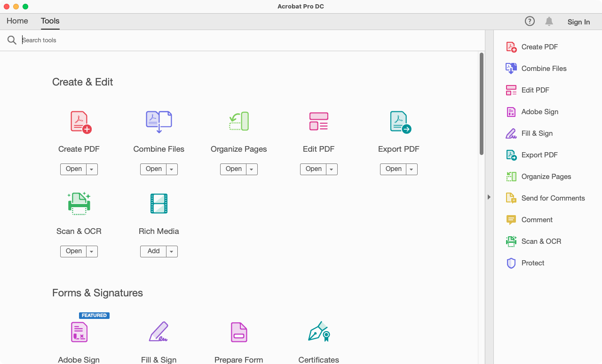Select the Protect shield icon in sidebar
The image size is (602, 364).
pos(511,263)
